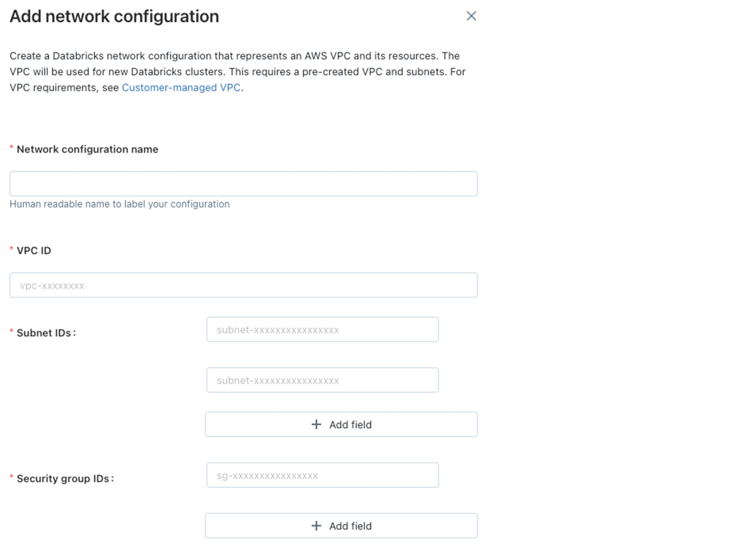
Task: Click the VPC ID label
Action: coord(34,250)
